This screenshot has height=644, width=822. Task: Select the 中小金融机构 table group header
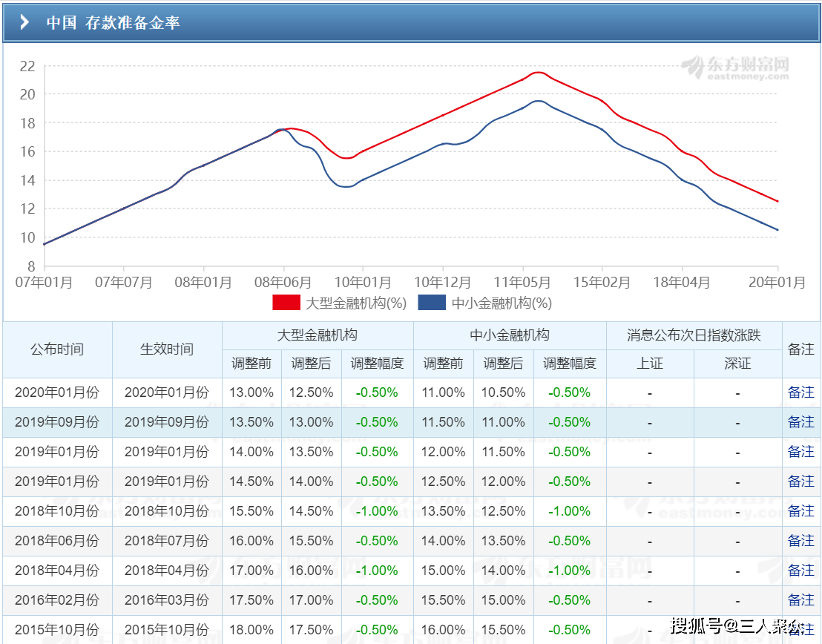click(x=510, y=335)
